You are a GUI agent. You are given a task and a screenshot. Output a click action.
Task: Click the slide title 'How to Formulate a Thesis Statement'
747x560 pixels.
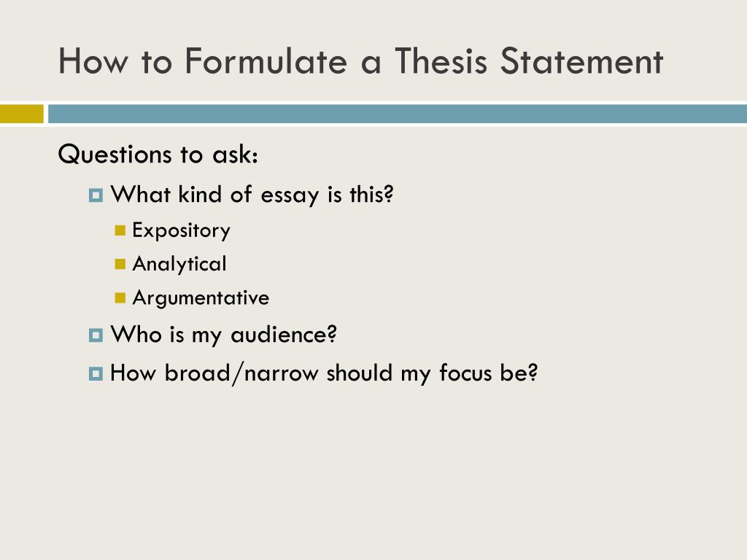click(360, 61)
